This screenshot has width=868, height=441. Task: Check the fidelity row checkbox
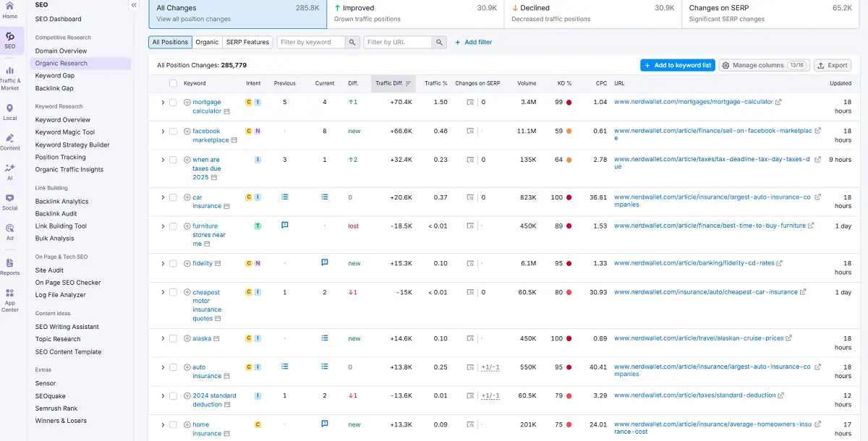coord(173,264)
